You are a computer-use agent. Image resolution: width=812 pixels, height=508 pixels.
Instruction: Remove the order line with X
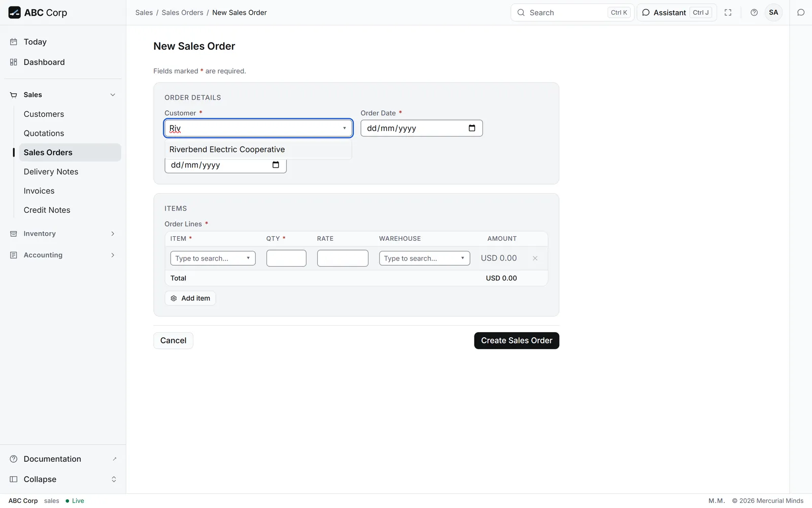click(x=535, y=258)
